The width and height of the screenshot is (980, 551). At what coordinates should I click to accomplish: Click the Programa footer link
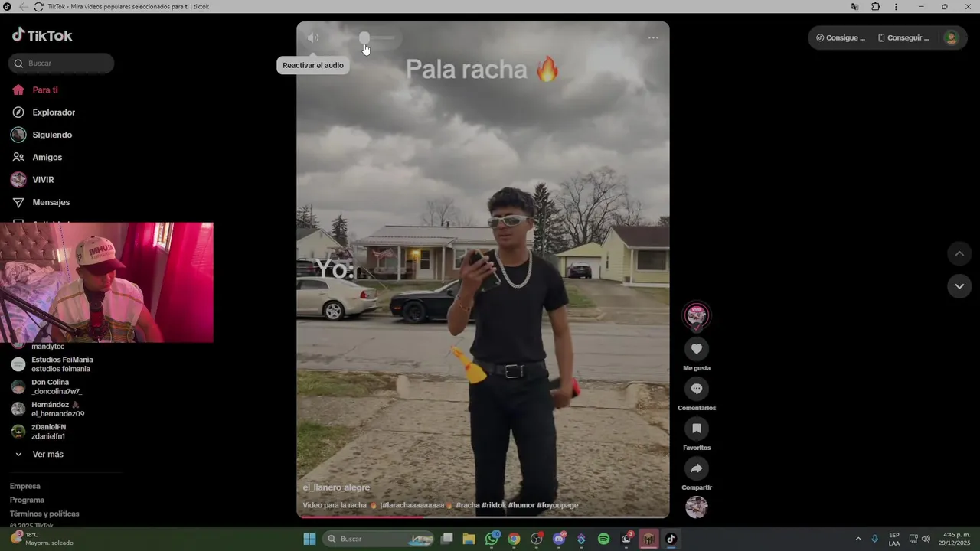27,500
